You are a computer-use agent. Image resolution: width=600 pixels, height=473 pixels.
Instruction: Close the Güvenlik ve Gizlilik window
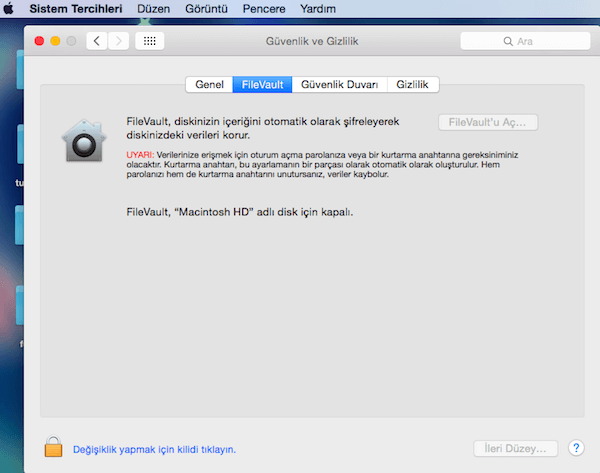(39, 41)
